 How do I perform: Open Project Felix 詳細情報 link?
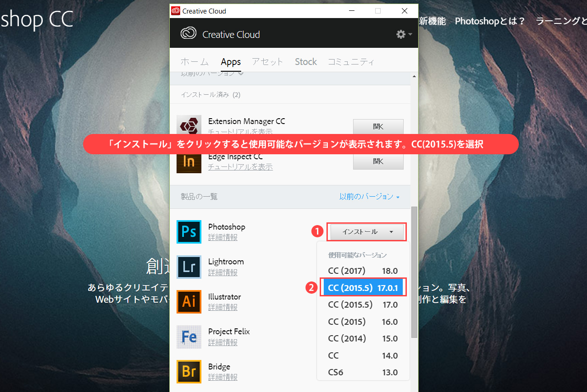tap(223, 342)
